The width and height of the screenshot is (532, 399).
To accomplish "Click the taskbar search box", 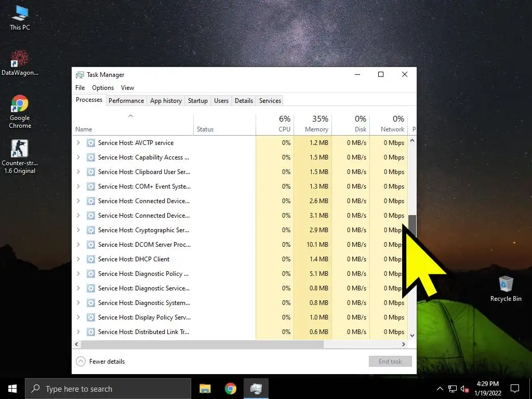I will click(108, 389).
